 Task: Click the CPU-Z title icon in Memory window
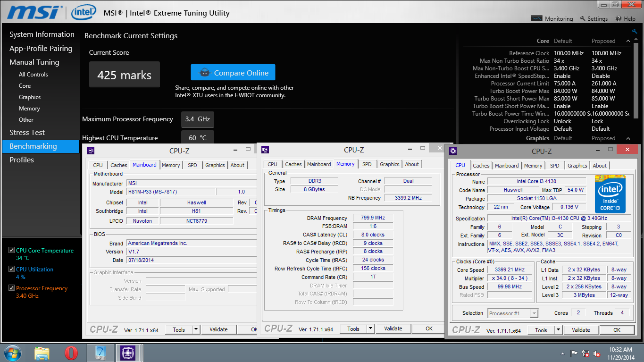point(265,150)
